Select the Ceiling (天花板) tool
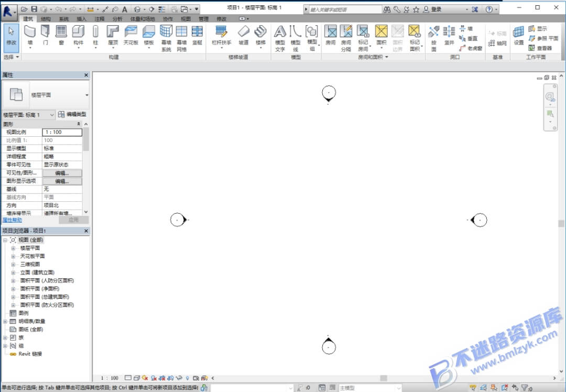 coord(130,36)
